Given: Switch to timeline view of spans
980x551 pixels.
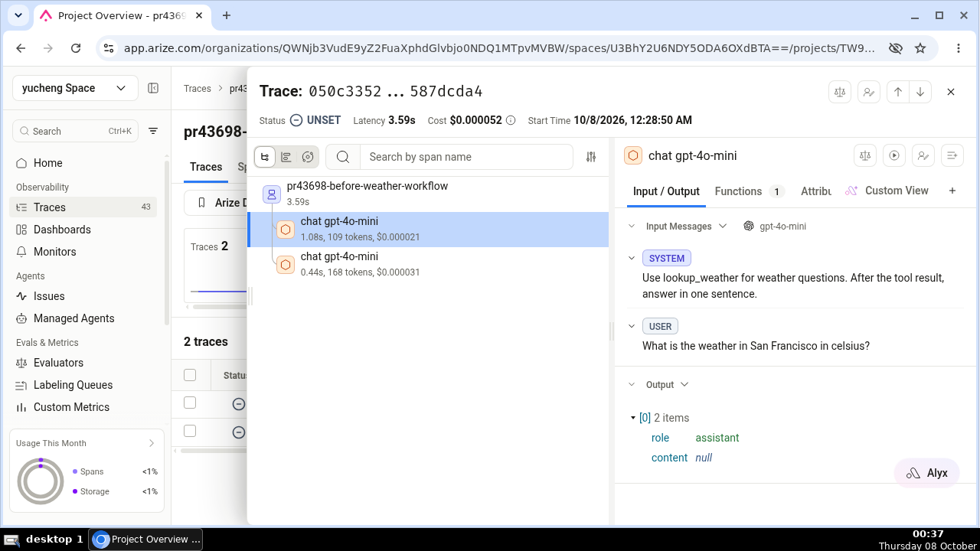Looking at the screenshot, I should click(x=286, y=157).
